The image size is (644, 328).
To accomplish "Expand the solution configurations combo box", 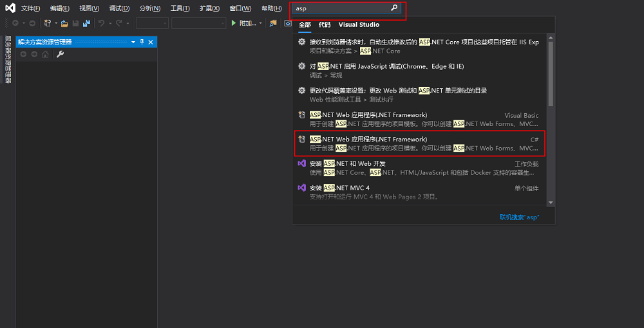I will [153, 23].
